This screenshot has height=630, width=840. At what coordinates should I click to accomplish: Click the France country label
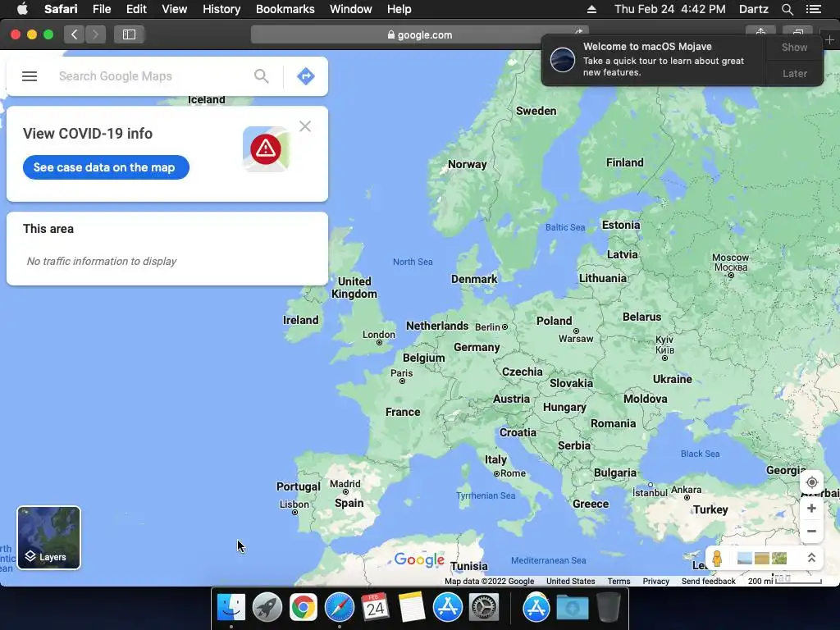[403, 412]
